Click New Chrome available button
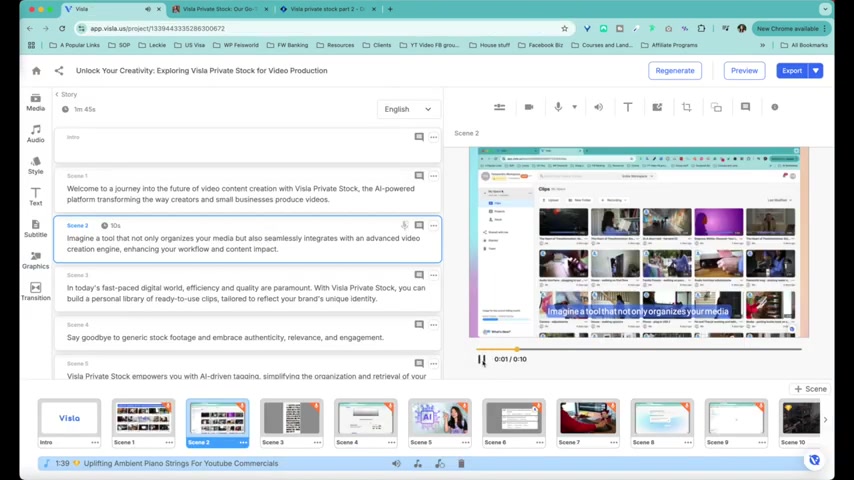The width and height of the screenshot is (854, 480). [791, 28]
